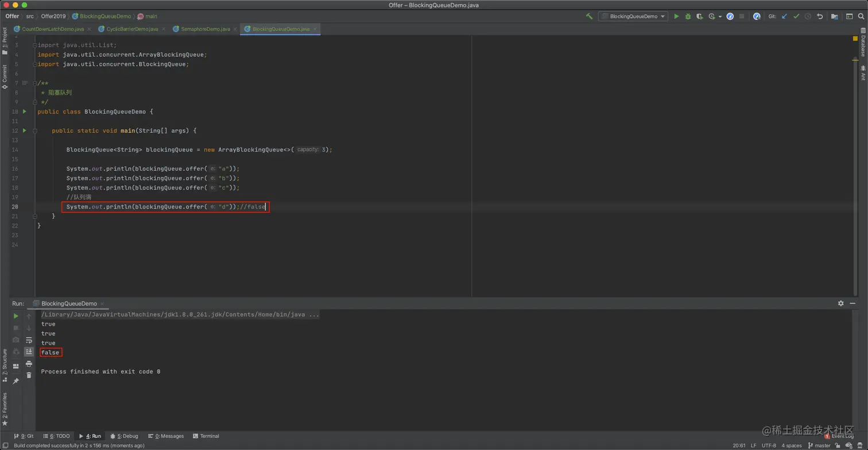Click the java path line in Run console
Viewport: 868px width, 450px height.
pyautogui.click(x=180, y=315)
